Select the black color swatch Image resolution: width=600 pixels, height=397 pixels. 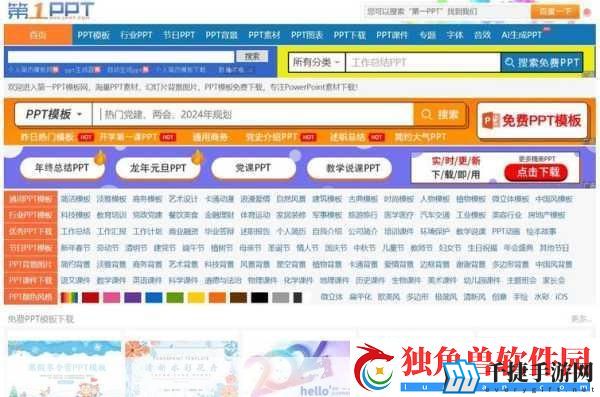[x=259, y=297]
